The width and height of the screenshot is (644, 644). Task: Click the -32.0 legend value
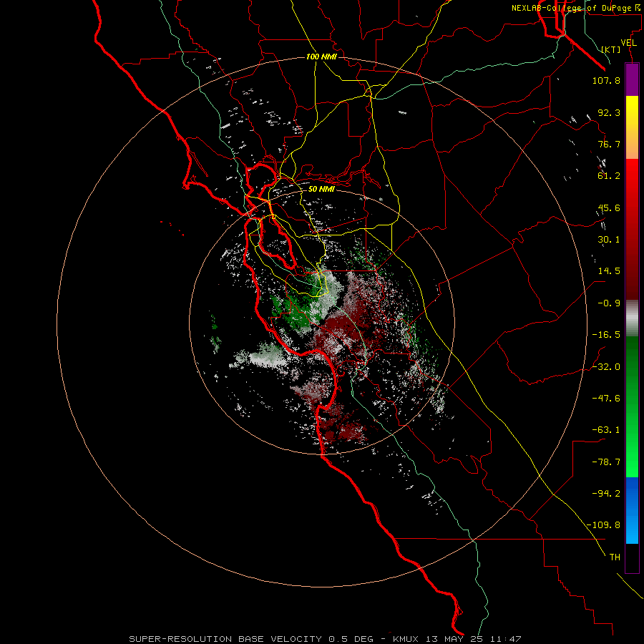pos(606,367)
